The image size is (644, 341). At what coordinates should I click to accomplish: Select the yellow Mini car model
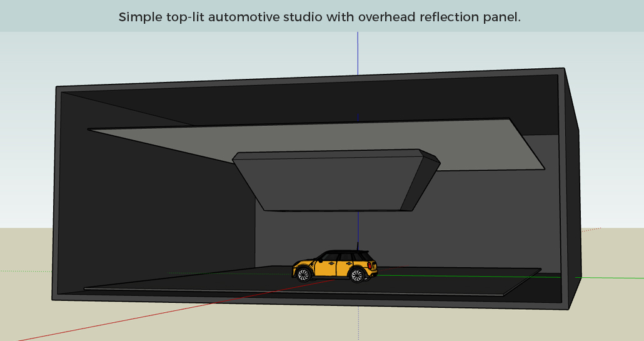tap(335, 266)
